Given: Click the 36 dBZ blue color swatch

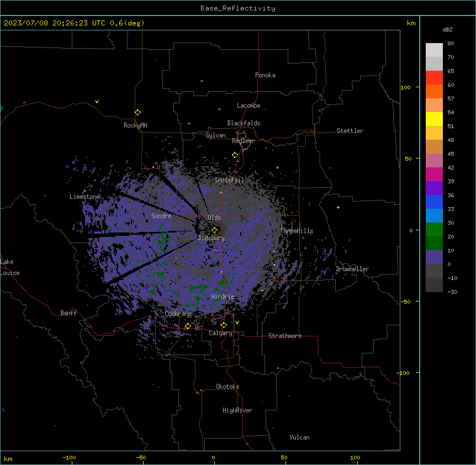Looking at the screenshot, I should click(434, 202).
